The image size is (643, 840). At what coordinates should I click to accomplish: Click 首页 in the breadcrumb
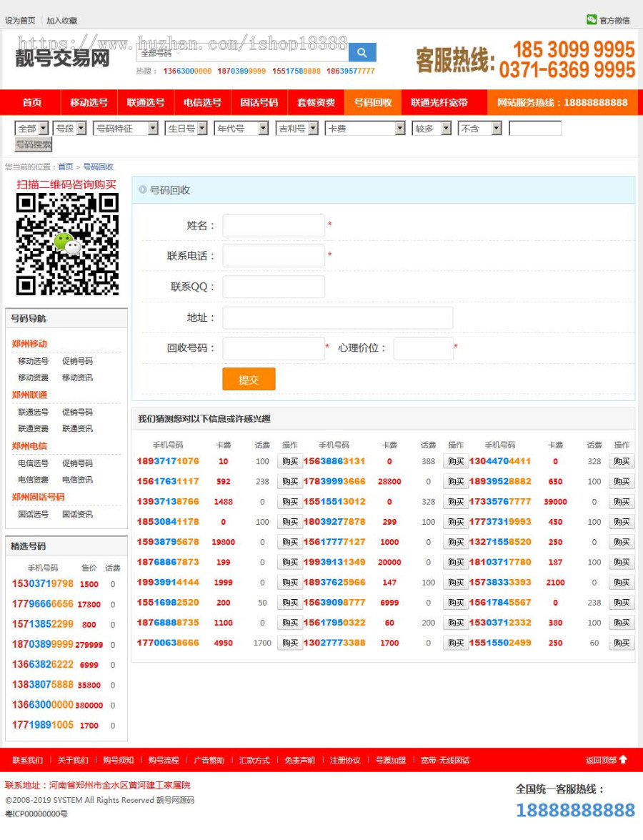point(66,167)
